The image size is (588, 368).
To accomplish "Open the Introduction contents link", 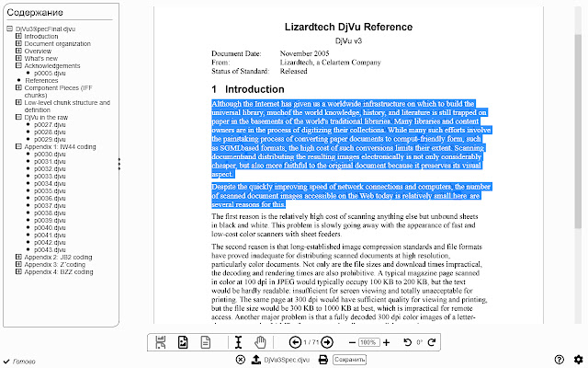I will coord(40,36).
